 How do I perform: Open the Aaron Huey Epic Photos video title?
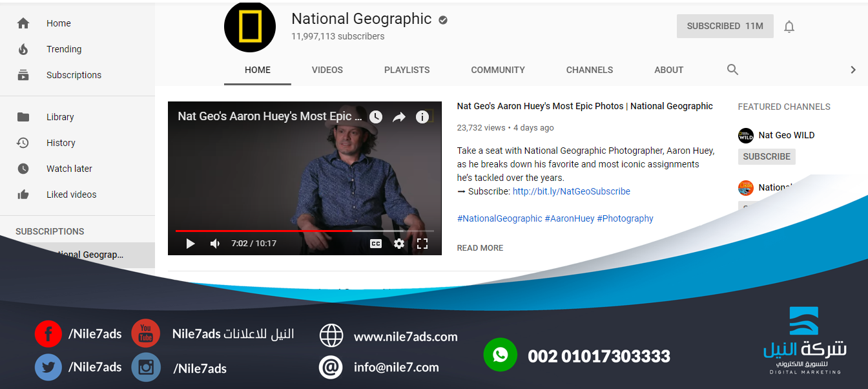pos(585,106)
